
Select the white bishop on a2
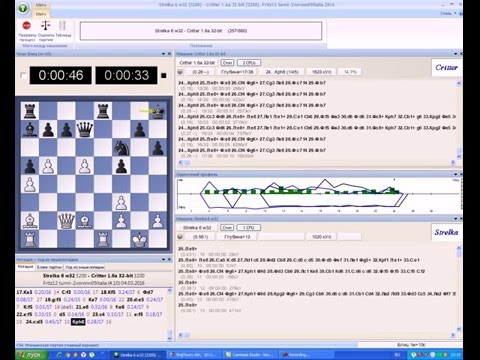point(30,221)
